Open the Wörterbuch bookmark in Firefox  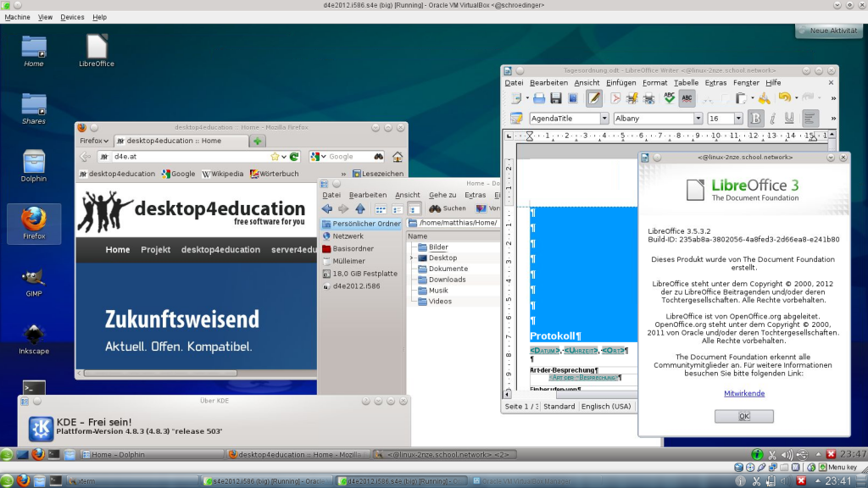click(x=275, y=174)
